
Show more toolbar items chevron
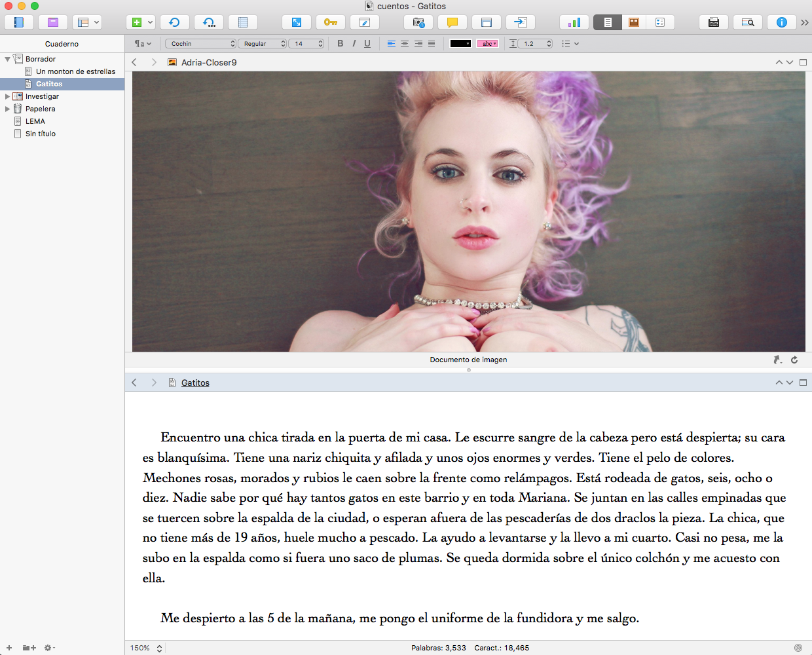click(805, 22)
